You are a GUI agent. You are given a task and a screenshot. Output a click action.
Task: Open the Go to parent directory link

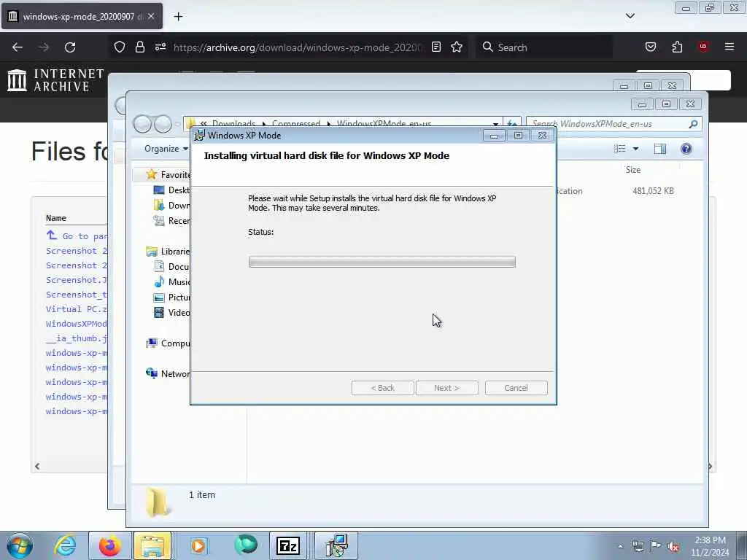[x=77, y=236]
